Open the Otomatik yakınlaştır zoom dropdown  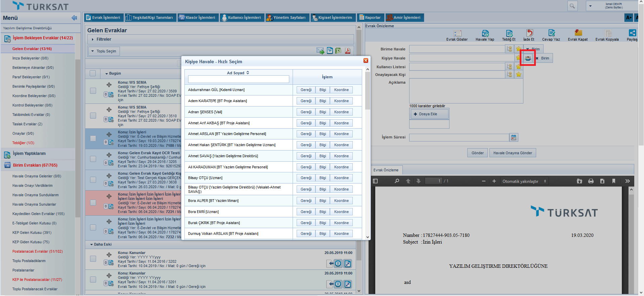pyautogui.click(x=524, y=181)
